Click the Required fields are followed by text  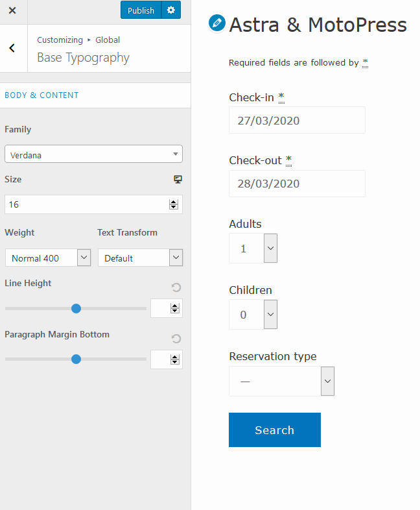[x=294, y=62]
